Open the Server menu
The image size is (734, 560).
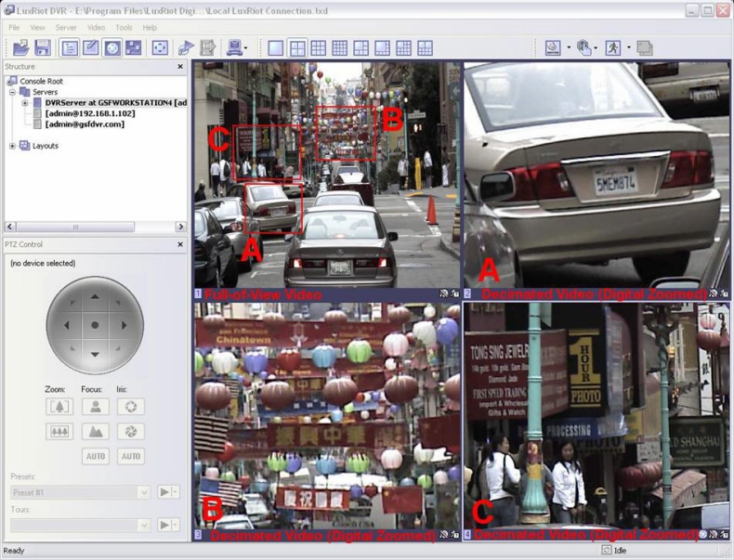66,28
